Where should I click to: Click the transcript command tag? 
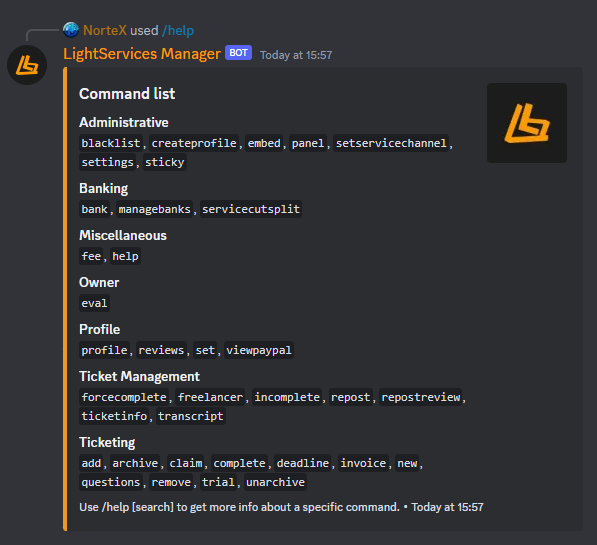click(191, 416)
